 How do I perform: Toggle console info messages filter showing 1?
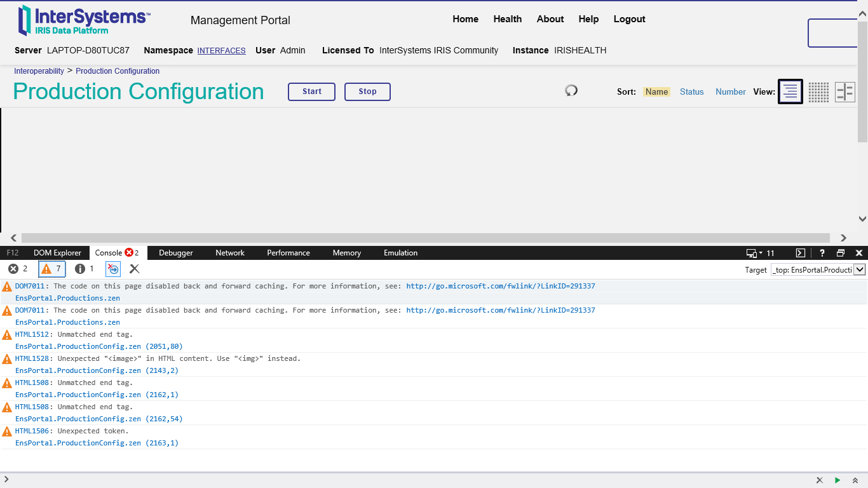[85, 269]
